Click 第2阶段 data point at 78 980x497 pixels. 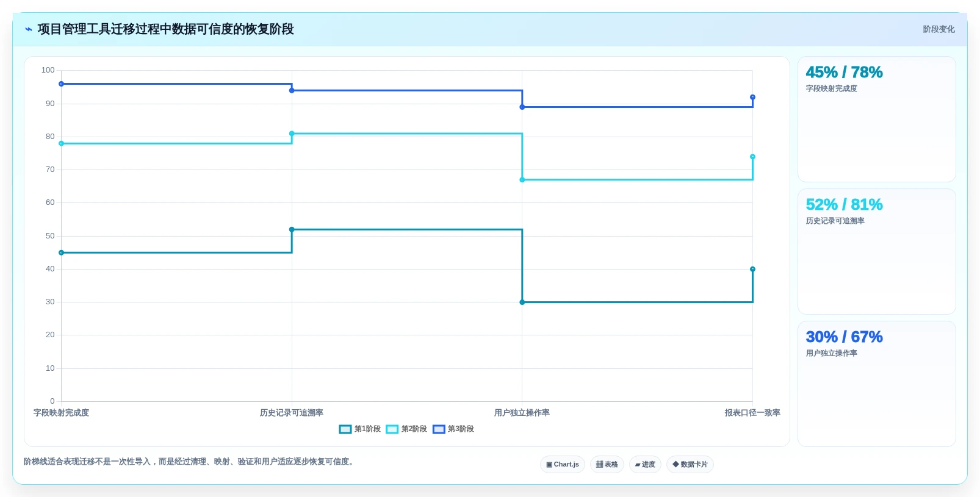click(61, 143)
